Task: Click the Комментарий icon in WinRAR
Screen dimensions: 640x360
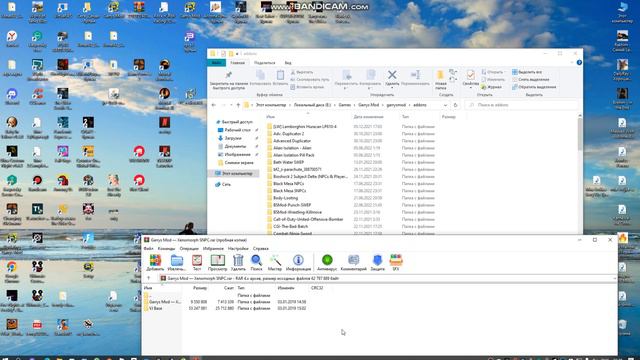Action: 353,260
